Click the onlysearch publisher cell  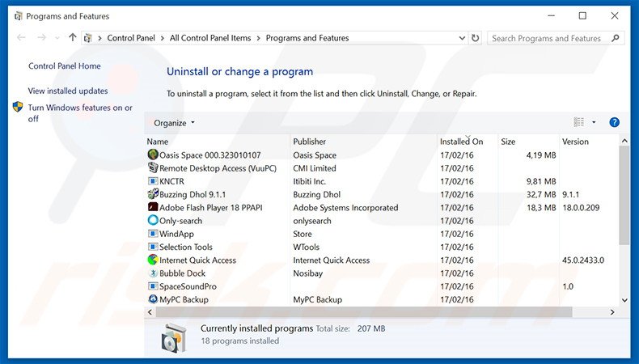(312, 221)
